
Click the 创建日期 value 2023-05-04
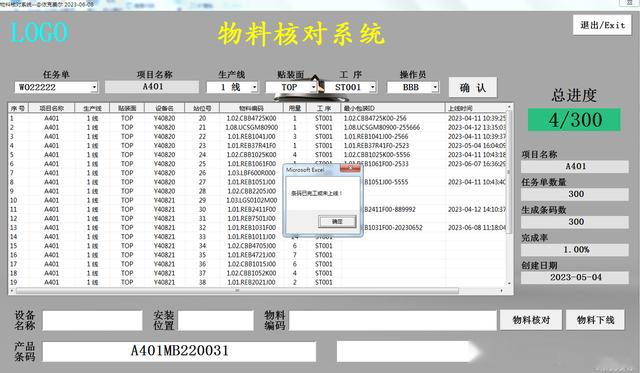575,278
